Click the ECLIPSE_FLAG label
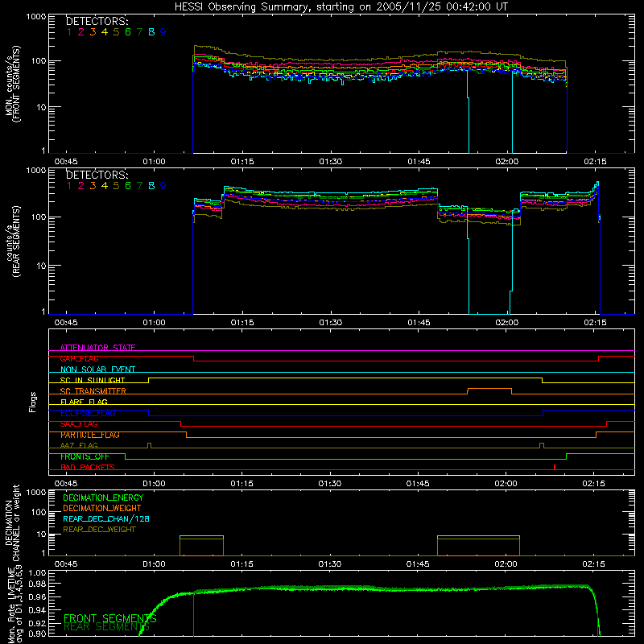644x644 pixels. pyautogui.click(x=88, y=413)
